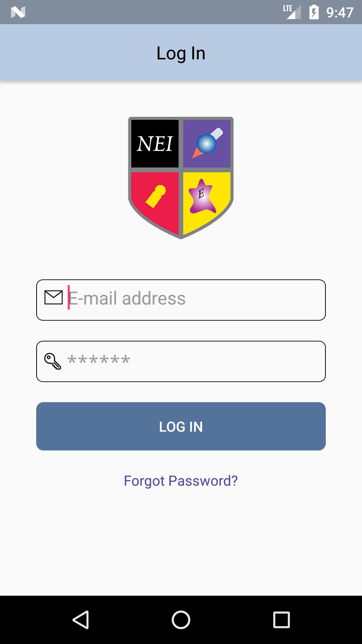Tap the battery charging icon
The height and width of the screenshot is (644, 362).
[314, 12]
